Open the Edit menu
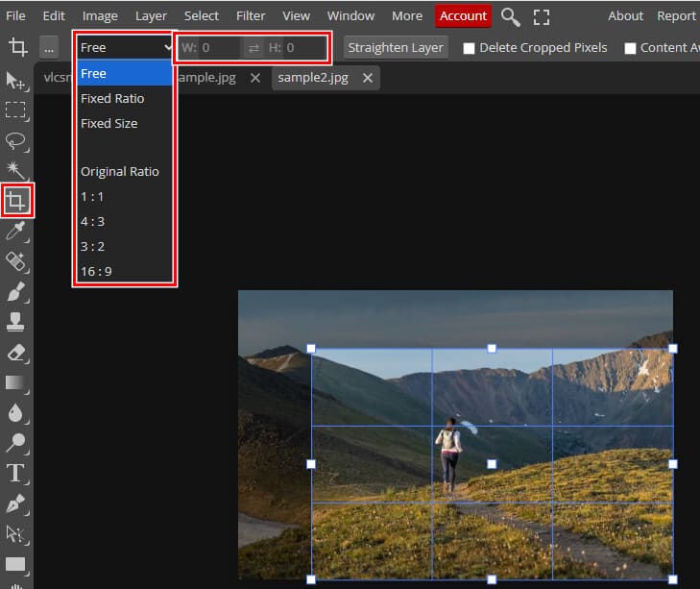Screen dimensions: 700x589 pos(54,16)
